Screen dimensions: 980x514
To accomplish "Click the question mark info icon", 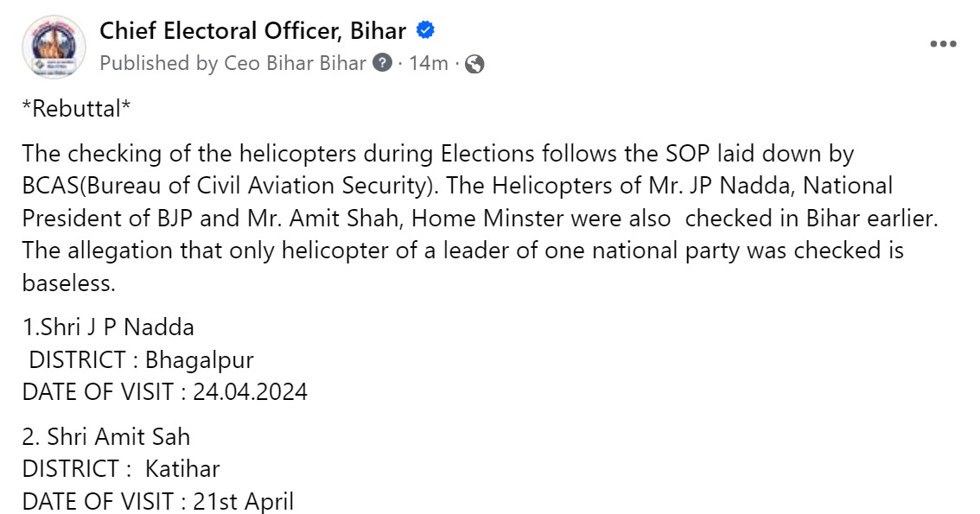I will point(382,62).
